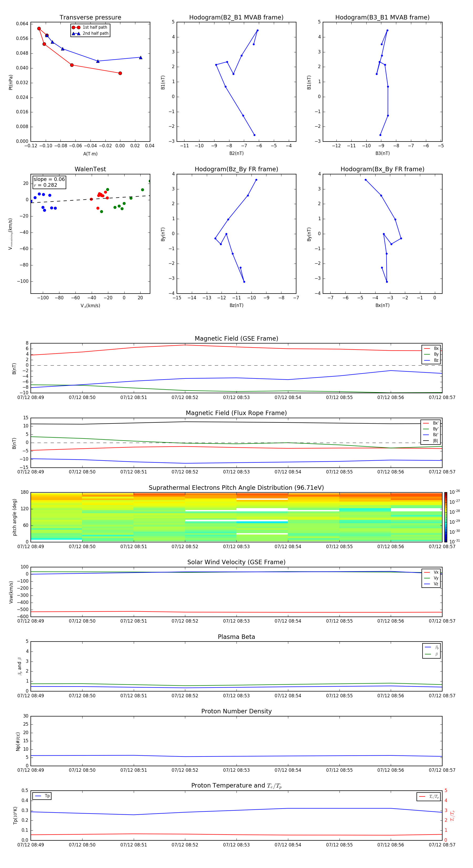Click the 'V_A(km/s)' axis label under WalenTest
473x868 pixels.
coord(90,306)
